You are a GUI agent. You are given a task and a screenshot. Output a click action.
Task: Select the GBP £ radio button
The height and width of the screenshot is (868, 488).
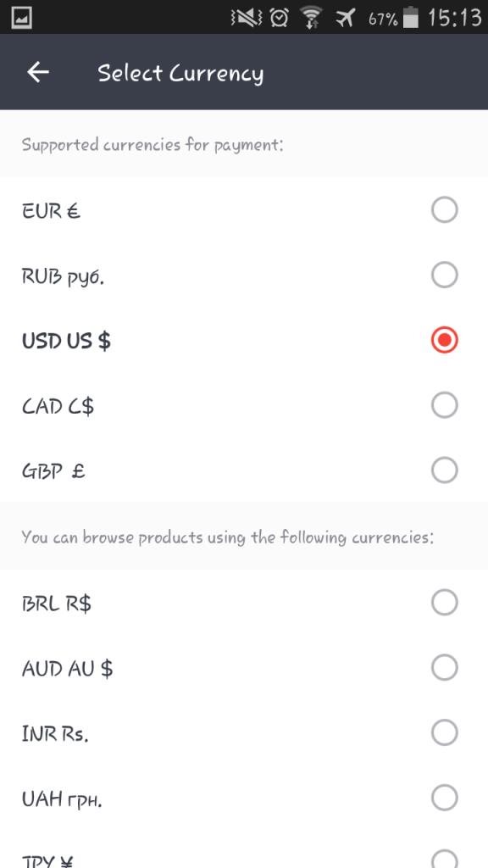(x=444, y=470)
